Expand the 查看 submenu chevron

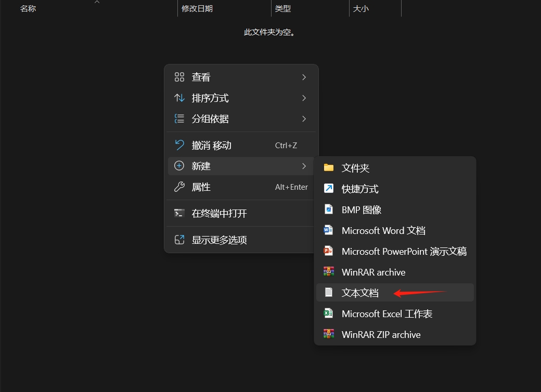point(304,77)
